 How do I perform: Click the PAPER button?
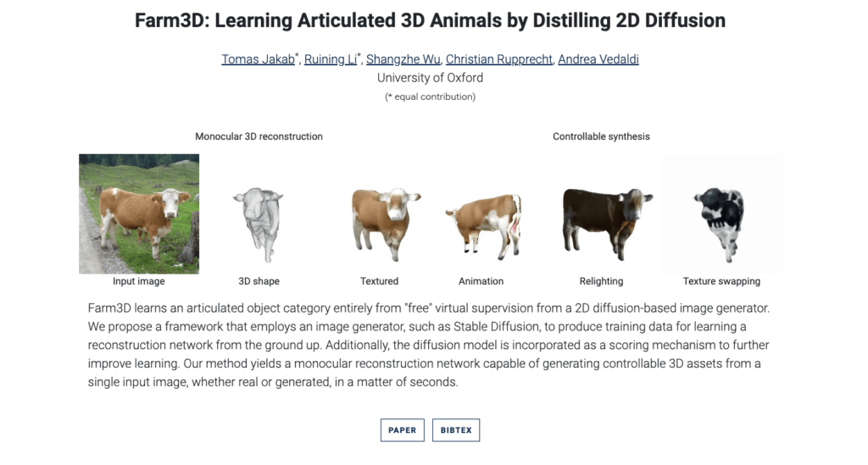click(403, 430)
